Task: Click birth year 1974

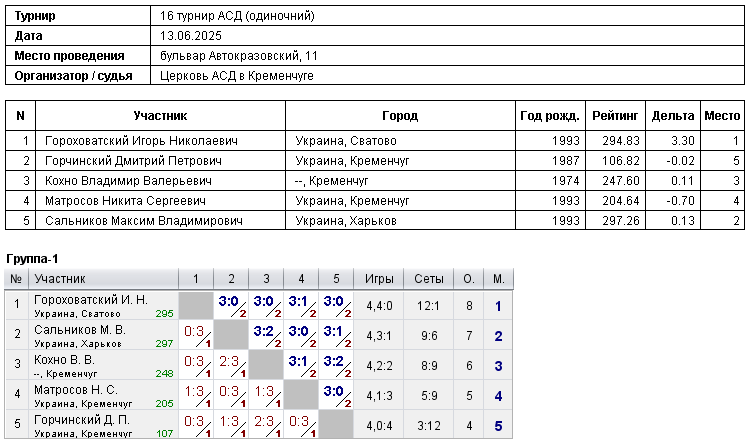Action: click(566, 181)
